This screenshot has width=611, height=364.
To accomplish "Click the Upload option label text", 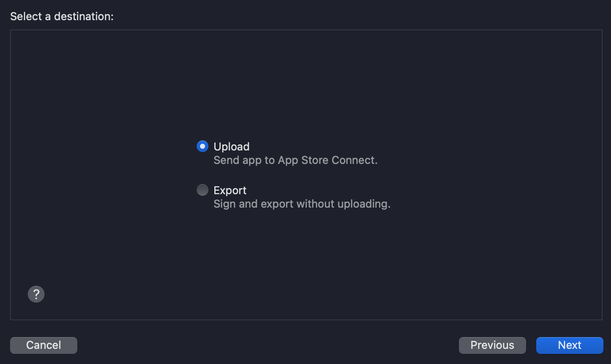I will point(232,147).
